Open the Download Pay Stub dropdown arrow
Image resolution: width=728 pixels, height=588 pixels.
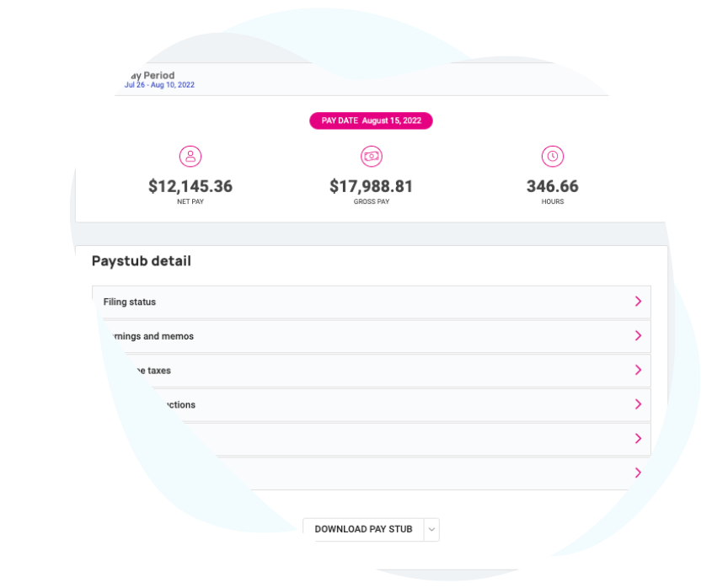pyautogui.click(x=431, y=530)
